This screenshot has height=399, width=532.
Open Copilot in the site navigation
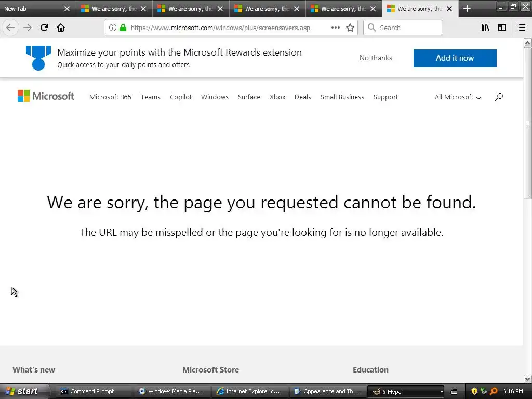tap(181, 97)
